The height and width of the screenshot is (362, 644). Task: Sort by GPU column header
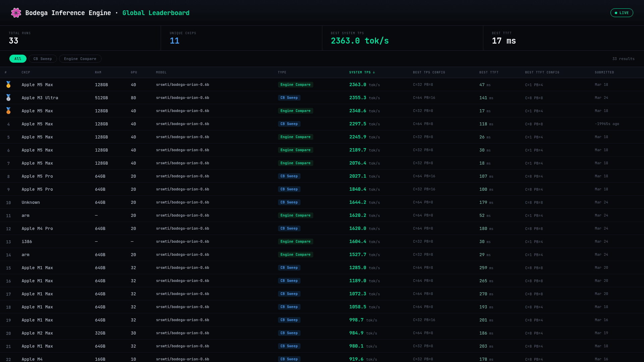pyautogui.click(x=134, y=72)
